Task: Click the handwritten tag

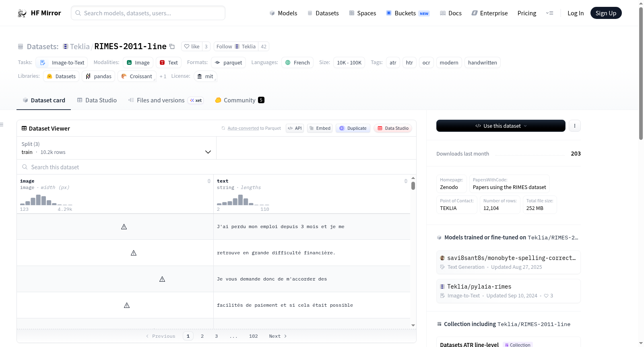Action: pos(483,62)
